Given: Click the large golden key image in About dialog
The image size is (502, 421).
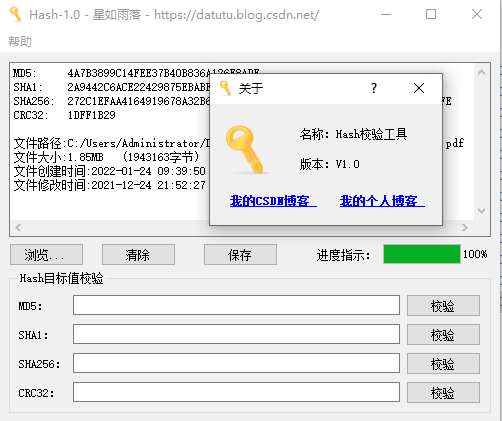Looking at the screenshot, I should pyautogui.click(x=245, y=150).
